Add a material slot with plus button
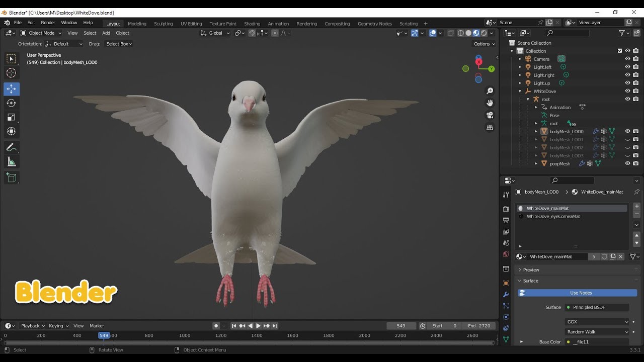Viewport: 644px width, 362px height. tap(636, 206)
